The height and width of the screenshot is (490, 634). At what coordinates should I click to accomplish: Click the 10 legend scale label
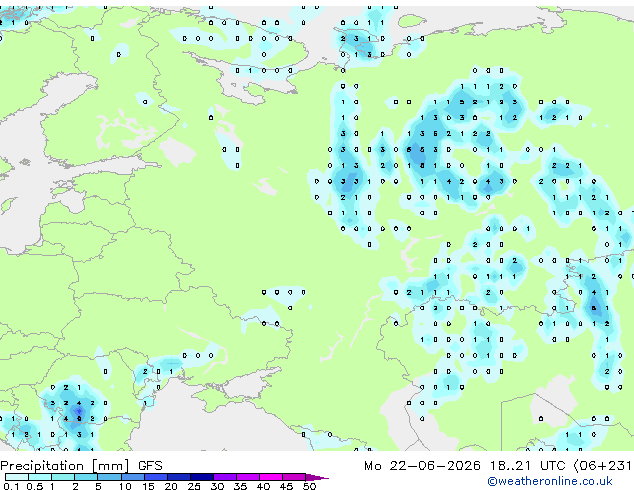coord(125,486)
